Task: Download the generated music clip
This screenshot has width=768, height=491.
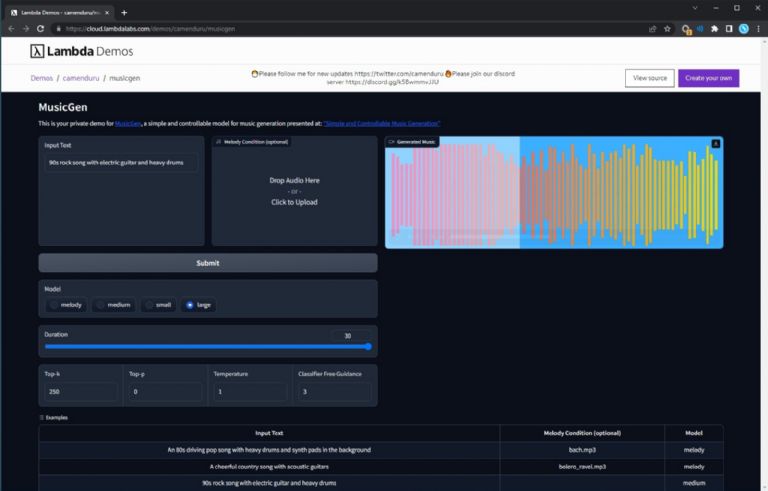Action: (716, 144)
